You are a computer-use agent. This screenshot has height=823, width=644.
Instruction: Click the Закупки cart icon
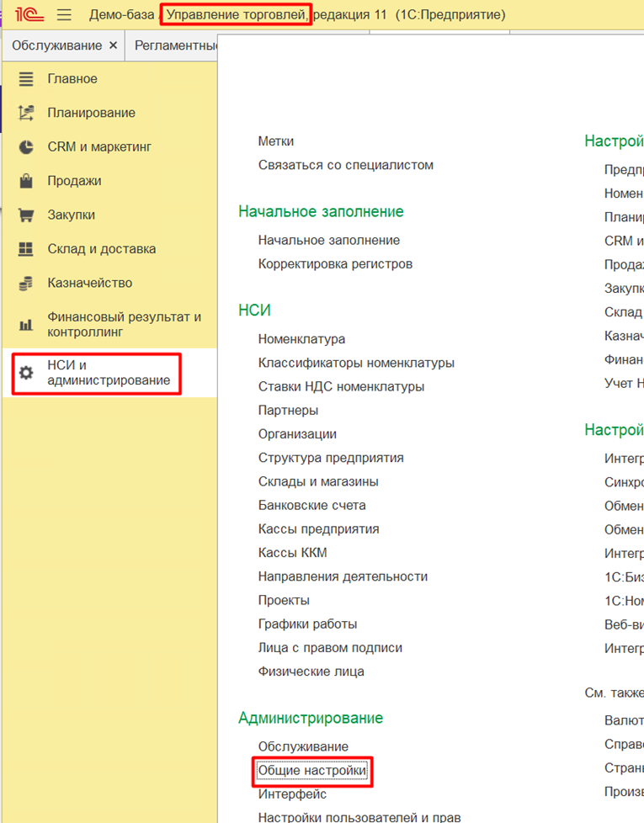tap(26, 215)
